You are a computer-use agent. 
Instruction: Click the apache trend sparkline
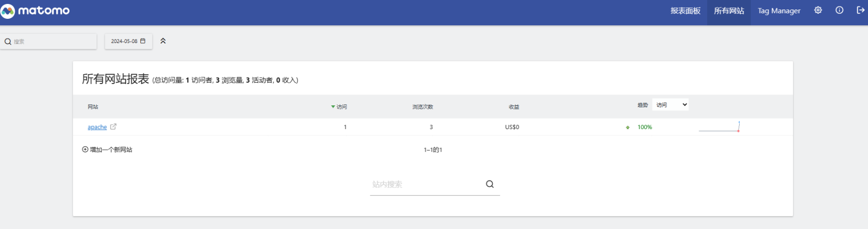pos(719,127)
